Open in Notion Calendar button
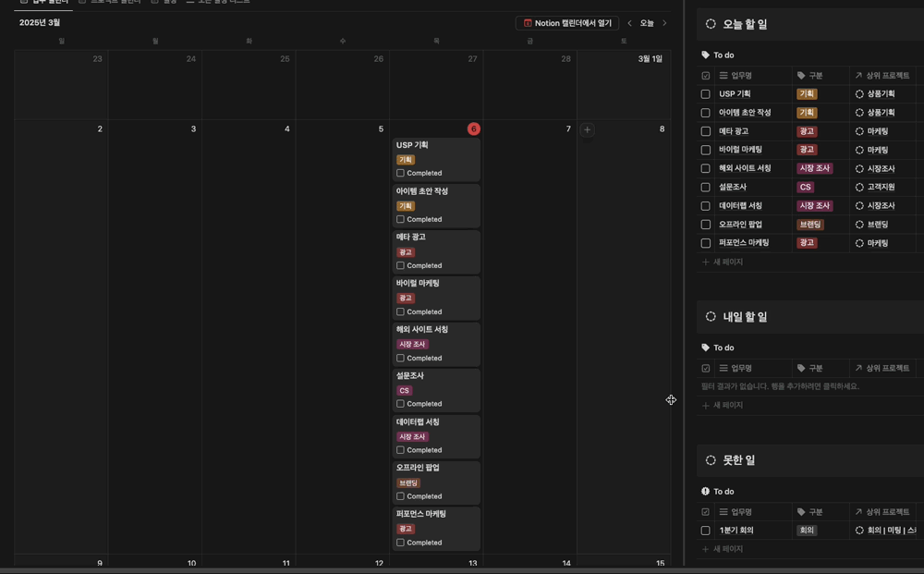Screen dimensions: 924x574 [x=567, y=23]
